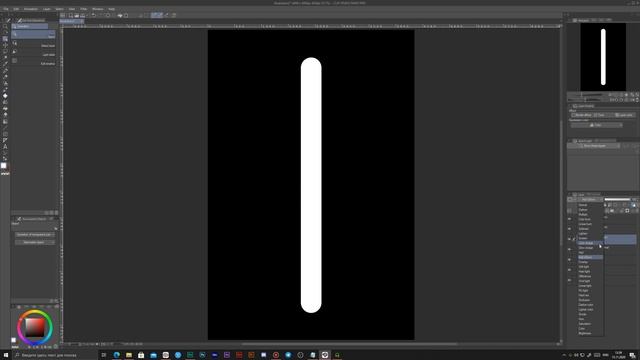Image resolution: width=640 pixels, height=360 pixels.
Task: Select the Zoom magnifier tool
Action: click(5, 26)
